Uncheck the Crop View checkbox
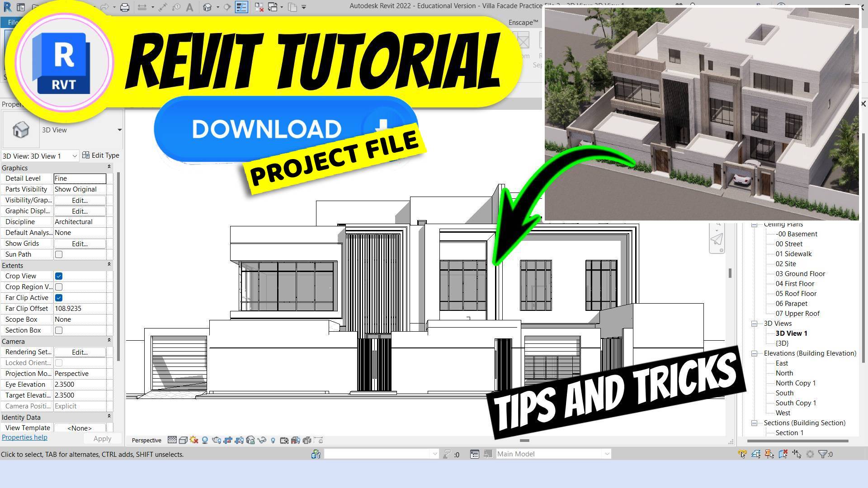868x488 pixels. click(59, 276)
